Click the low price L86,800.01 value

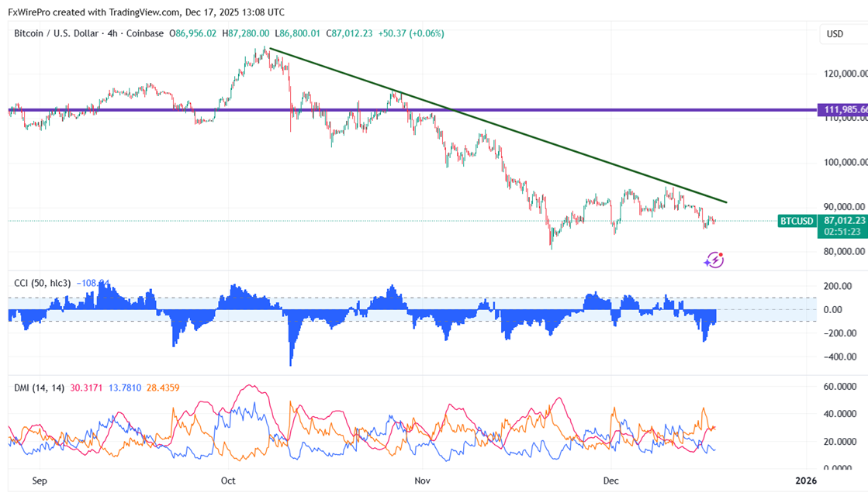(x=298, y=33)
